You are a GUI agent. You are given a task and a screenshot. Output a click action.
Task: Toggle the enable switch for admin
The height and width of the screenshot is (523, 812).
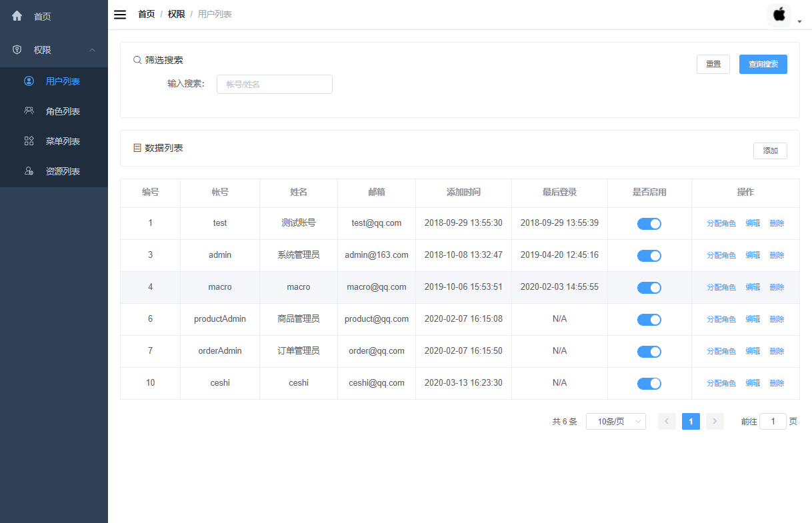pyautogui.click(x=649, y=255)
